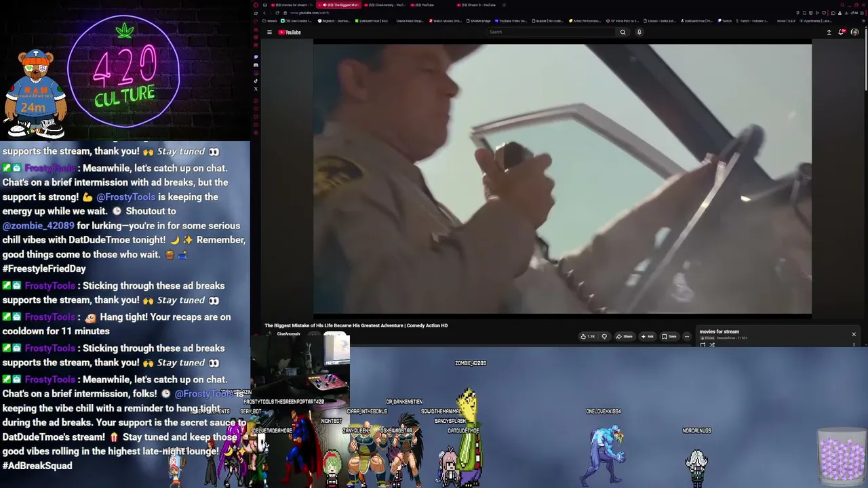Open YouTube notifications bell
Image resolution: width=868 pixels, height=488 pixels.
(842, 32)
